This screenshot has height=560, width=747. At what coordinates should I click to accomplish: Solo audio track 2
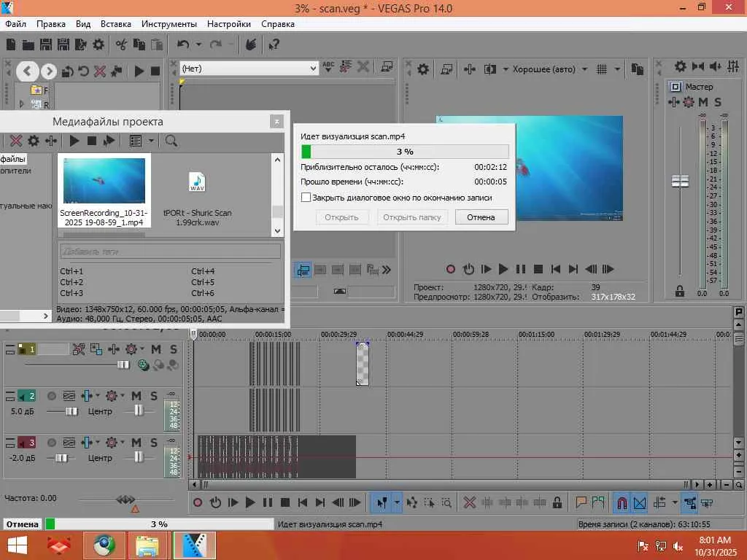pos(154,396)
